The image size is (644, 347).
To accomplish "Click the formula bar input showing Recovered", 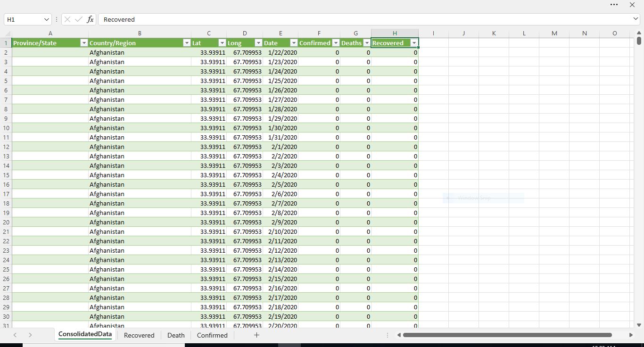I will (x=365, y=19).
